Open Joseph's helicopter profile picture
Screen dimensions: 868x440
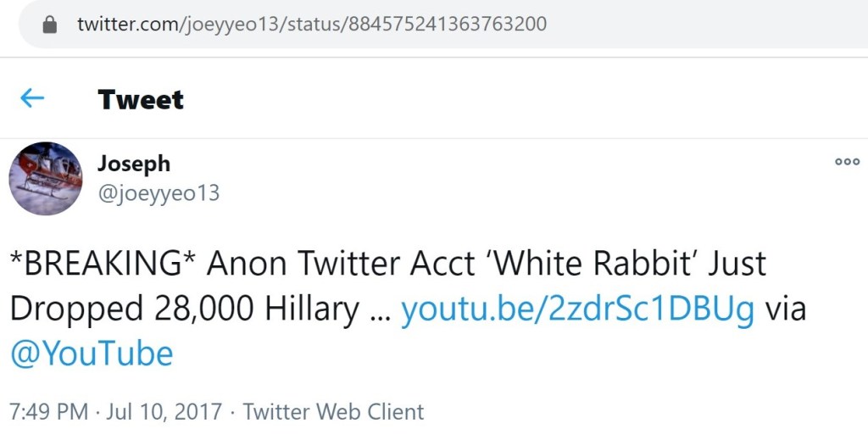point(46,178)
